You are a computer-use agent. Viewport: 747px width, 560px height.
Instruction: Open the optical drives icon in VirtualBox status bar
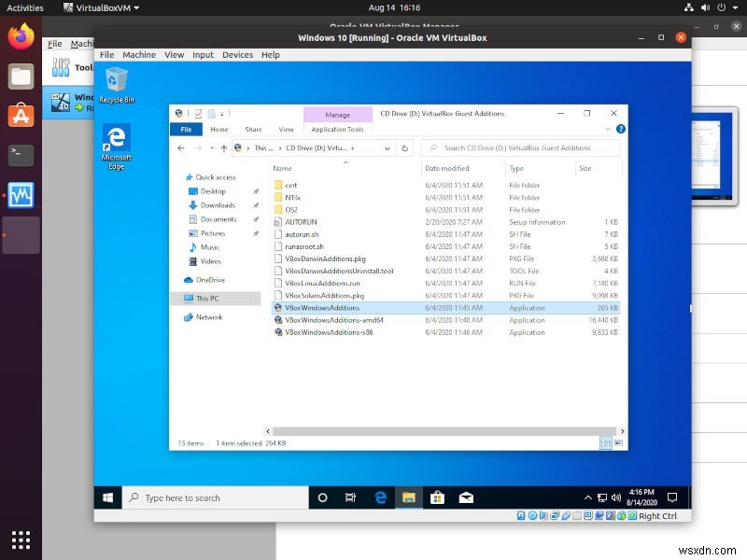click(532, 514)
